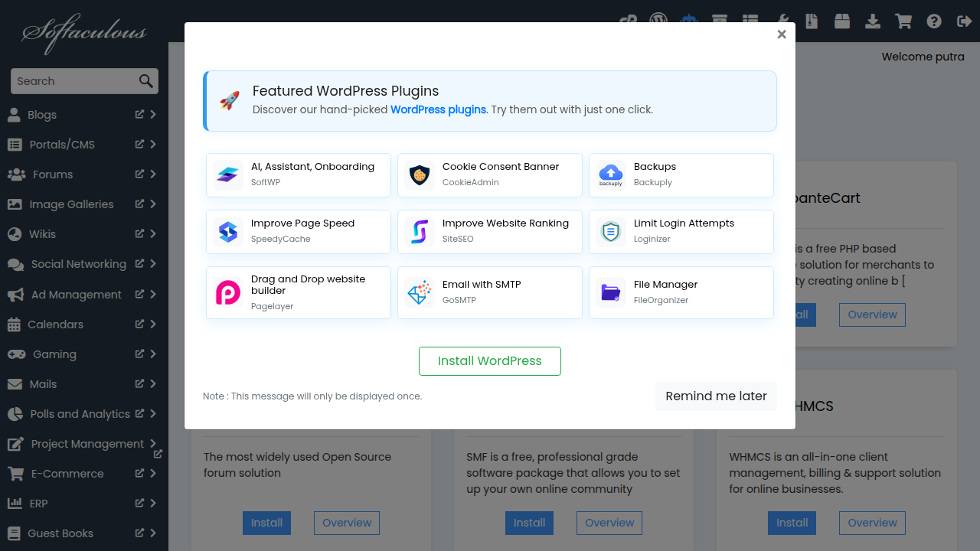The image size is (980, 551).
Task: Click Overview in the AbanteCart card
Action: coord(872,315)
